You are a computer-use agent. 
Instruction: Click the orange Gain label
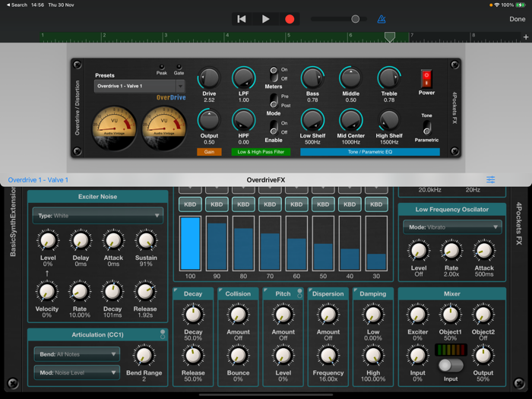(209, 152)
